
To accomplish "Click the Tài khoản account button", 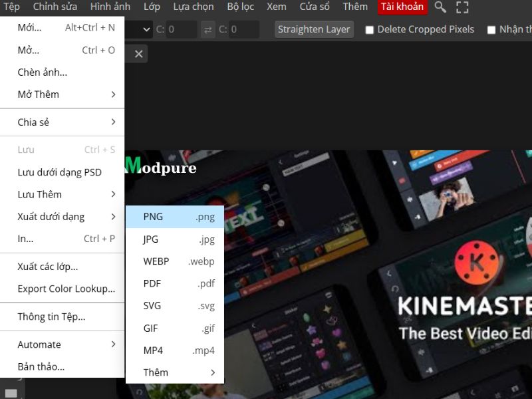I will [402, 7].
